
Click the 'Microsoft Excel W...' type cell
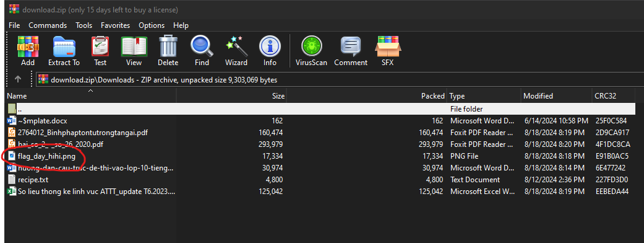(x=482, y=192)
